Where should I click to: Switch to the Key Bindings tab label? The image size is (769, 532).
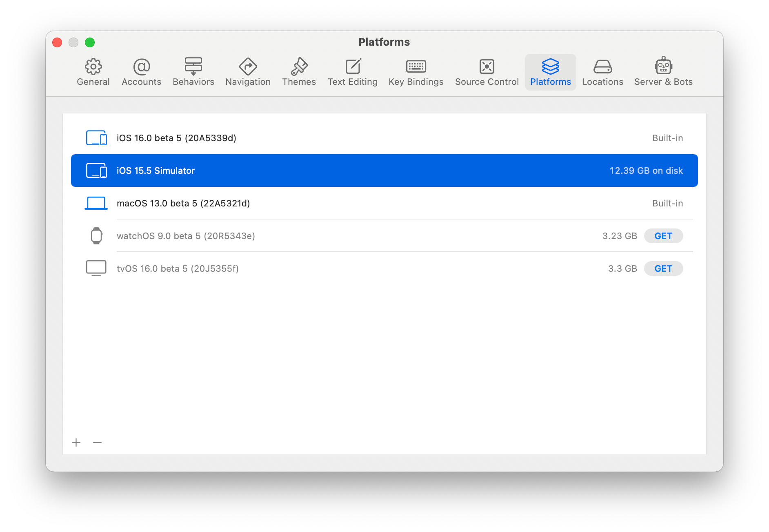pyautogui.click(x=416, y=82)
